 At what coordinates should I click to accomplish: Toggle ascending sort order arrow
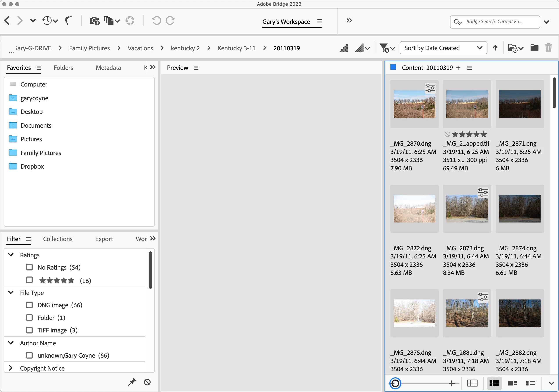(495, 48)
